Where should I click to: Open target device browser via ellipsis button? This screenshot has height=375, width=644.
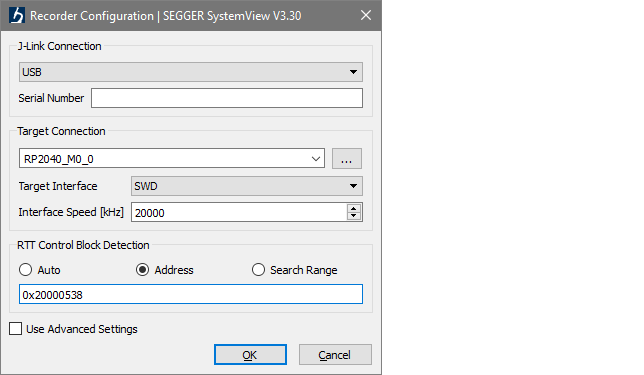point(347,159)
